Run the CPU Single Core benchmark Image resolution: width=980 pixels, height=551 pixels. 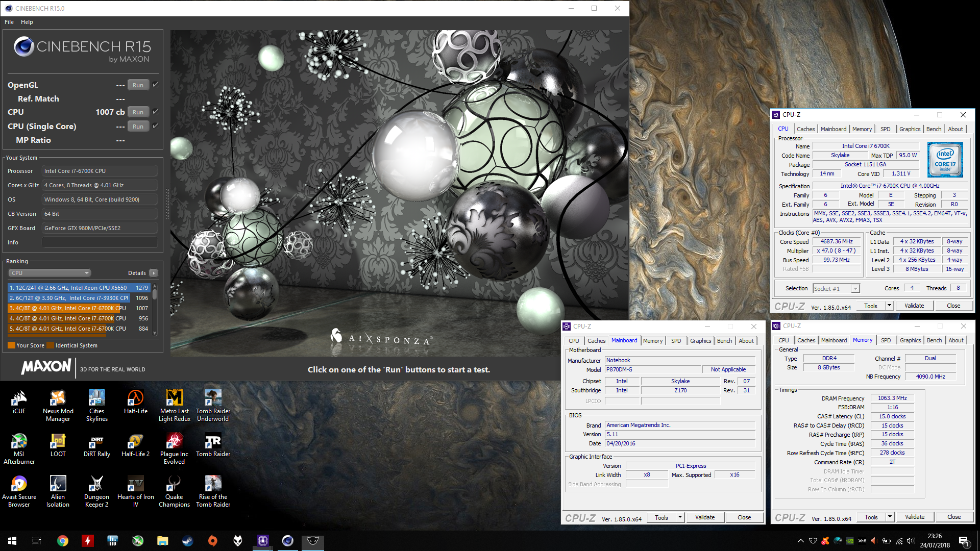pyautogui.click(x=138, y=126)
